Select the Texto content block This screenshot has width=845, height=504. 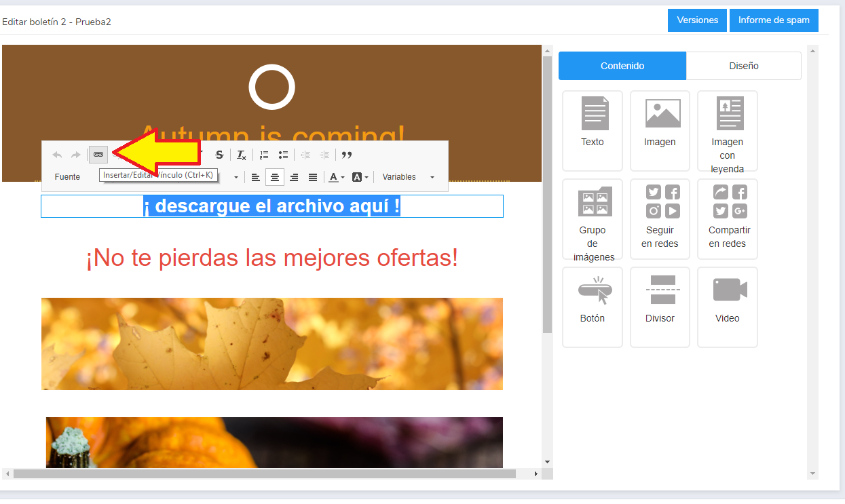point(593,131)
